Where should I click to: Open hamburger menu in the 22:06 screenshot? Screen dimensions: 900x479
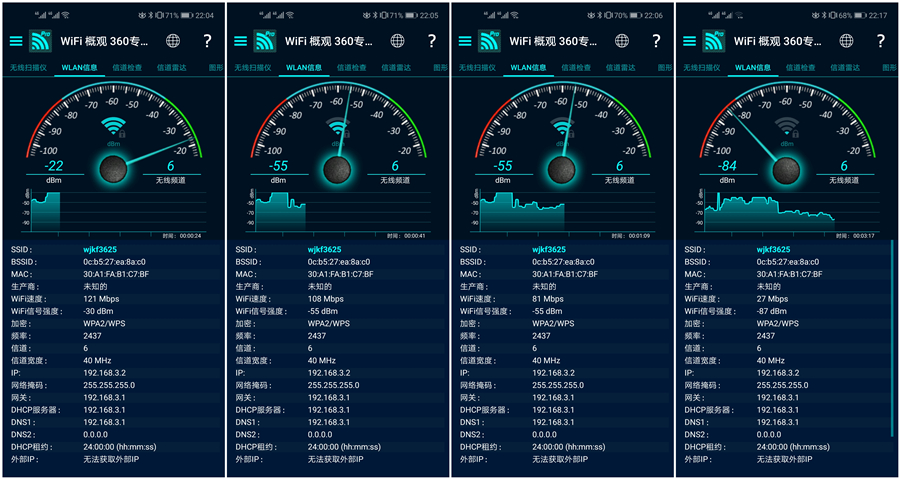[465, 41]
